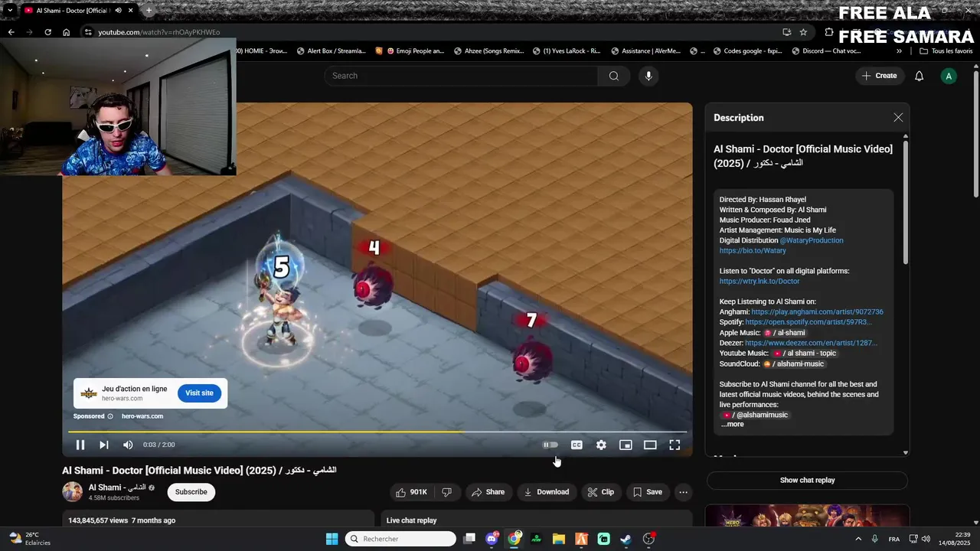980x551 pixels.
Task: Enter fullscreen mode in player
Action: coord(675,445)
